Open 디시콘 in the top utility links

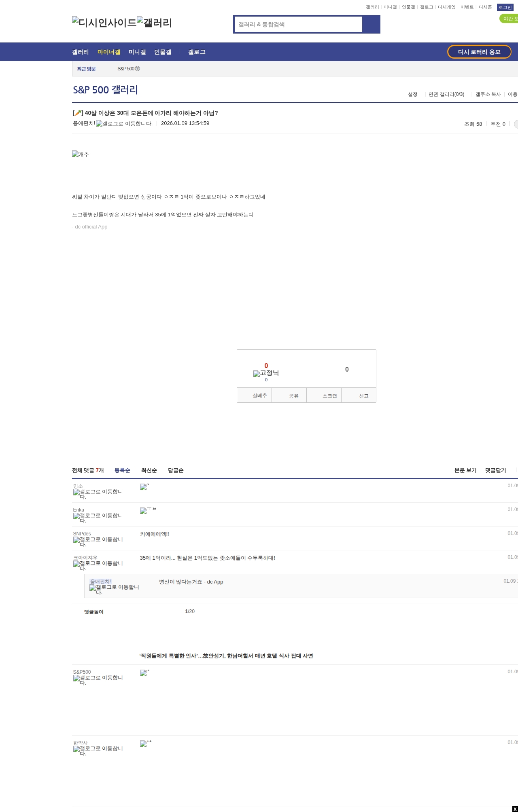[x=485, y=7]
